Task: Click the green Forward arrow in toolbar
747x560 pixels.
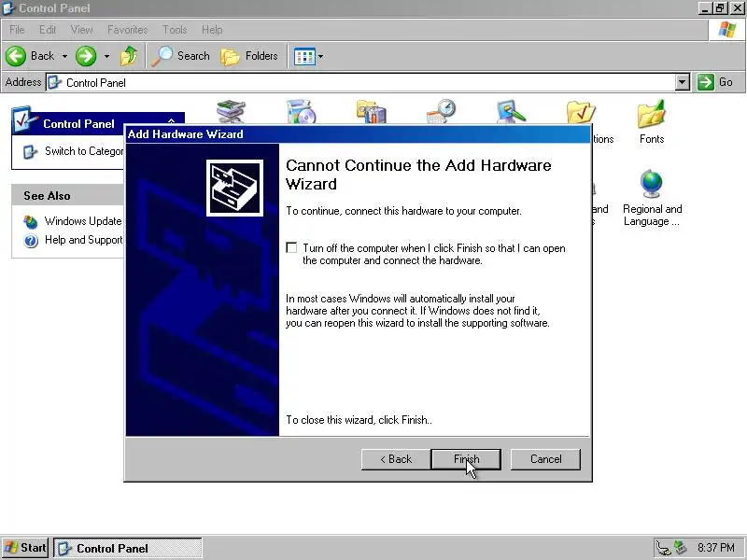Action: pos(86,56)
